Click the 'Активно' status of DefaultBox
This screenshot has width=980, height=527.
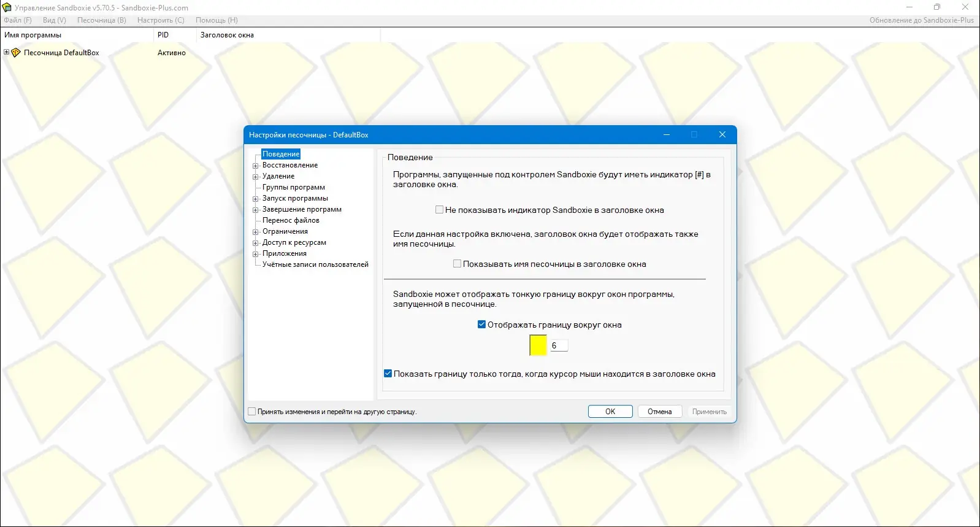[172, 53]
